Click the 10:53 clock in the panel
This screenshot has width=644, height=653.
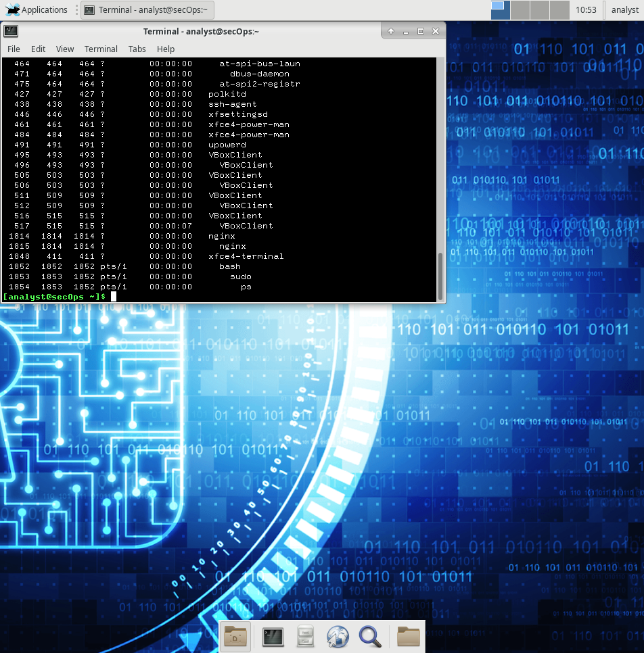point(586,9)
